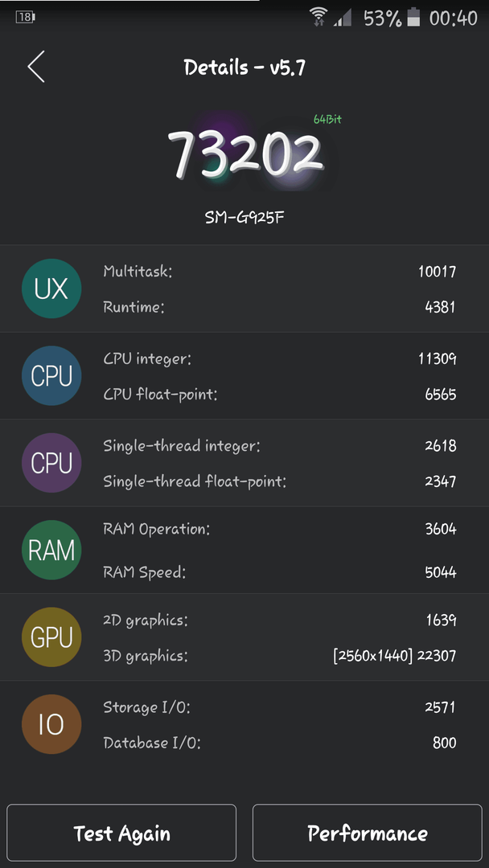
Task: Select the brown IO category icon
Action: pyautogui.click(x=51, y=724)
